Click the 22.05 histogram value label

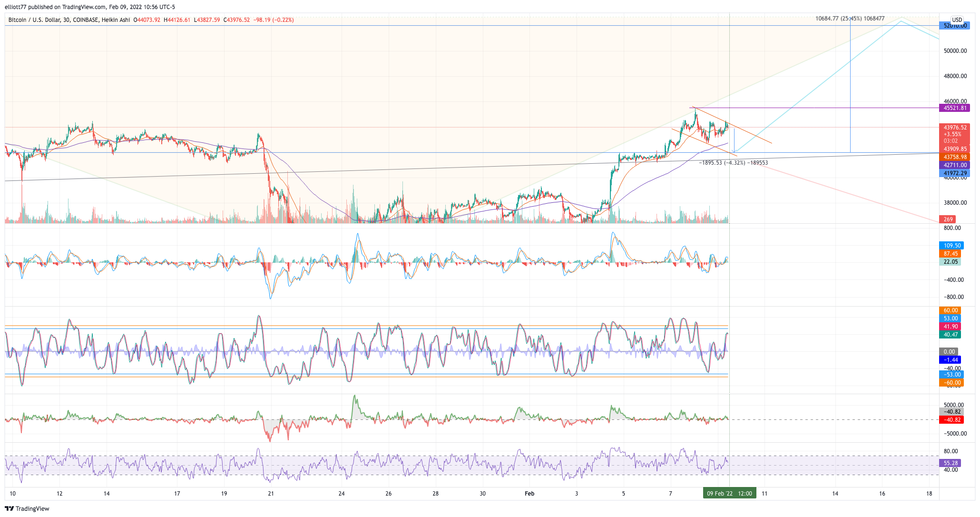point(950,262)
